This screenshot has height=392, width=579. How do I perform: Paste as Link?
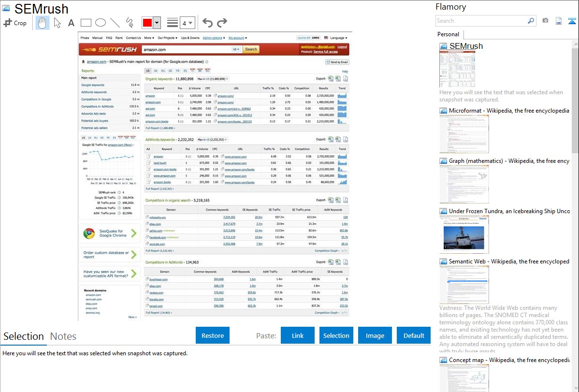(298, 335)
